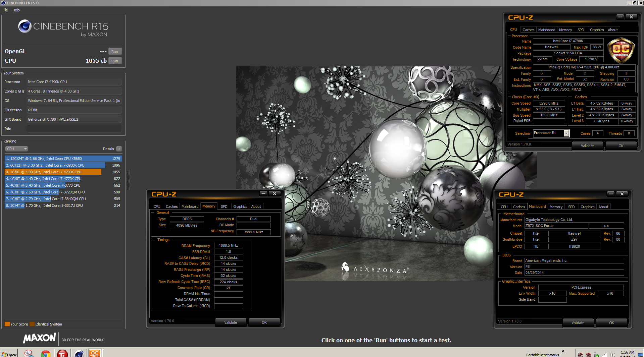Click the network signal tray icon

coord(604,355)
